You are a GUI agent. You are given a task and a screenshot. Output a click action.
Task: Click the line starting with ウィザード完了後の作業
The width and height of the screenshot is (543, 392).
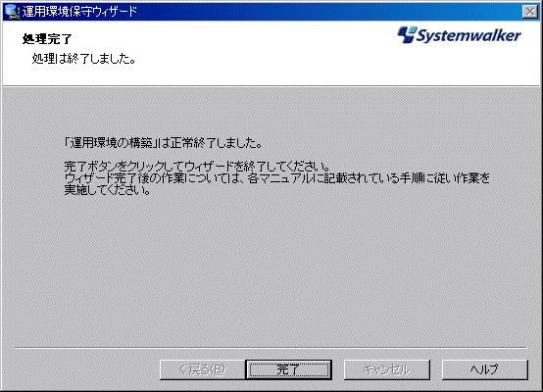coord(277,178)
